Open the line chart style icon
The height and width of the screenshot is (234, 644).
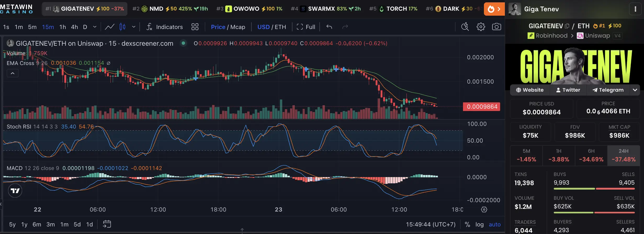[110, 27]
